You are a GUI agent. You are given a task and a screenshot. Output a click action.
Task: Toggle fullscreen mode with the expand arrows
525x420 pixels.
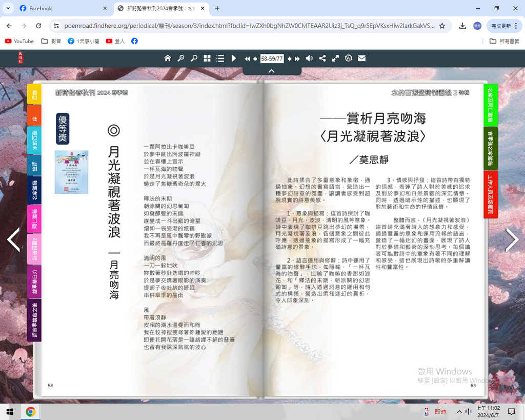(x=335, y=58)
